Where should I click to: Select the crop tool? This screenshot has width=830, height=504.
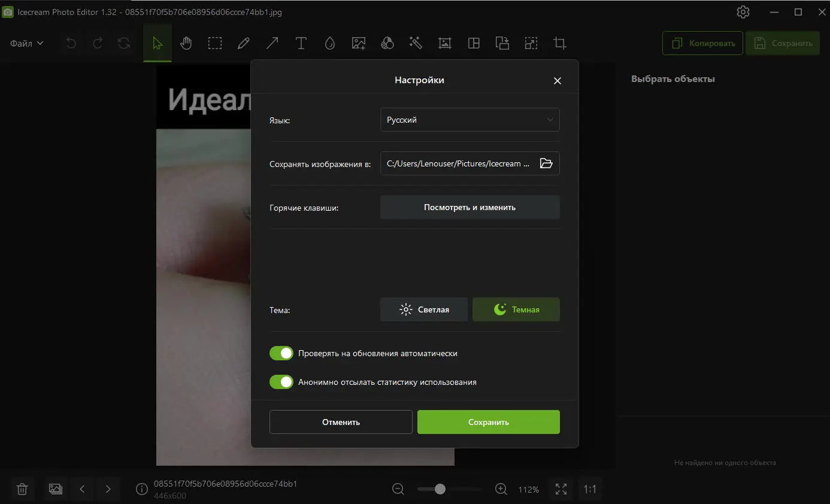pyautogui.click(x=560, y=43)
